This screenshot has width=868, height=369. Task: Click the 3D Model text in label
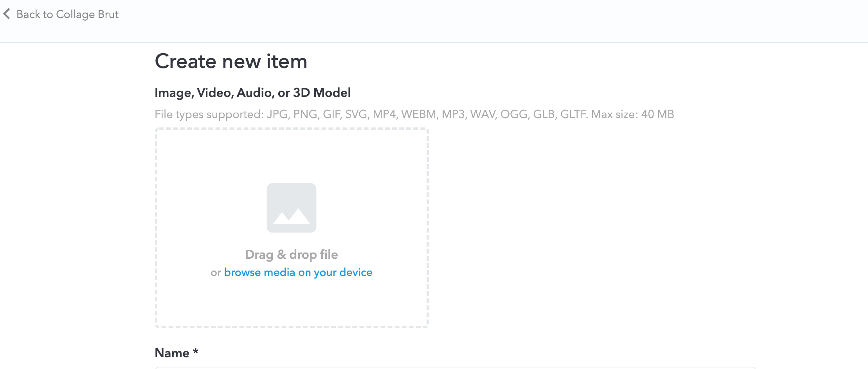pos(322,93)
